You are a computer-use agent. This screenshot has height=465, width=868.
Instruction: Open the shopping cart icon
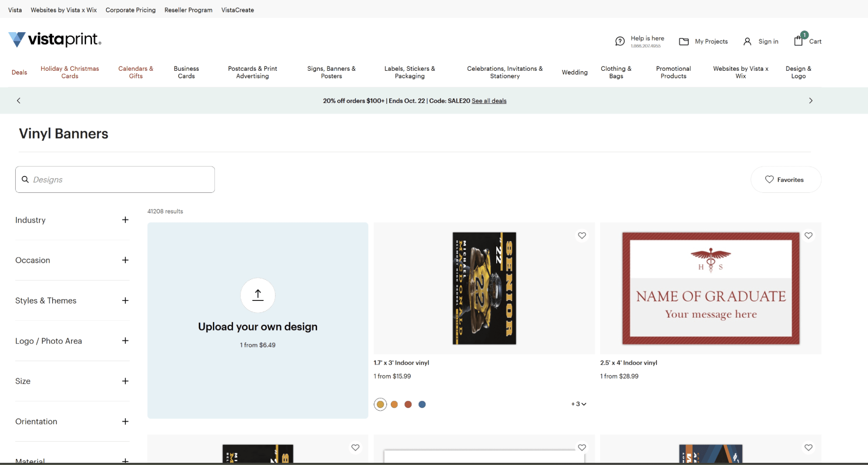798,41
